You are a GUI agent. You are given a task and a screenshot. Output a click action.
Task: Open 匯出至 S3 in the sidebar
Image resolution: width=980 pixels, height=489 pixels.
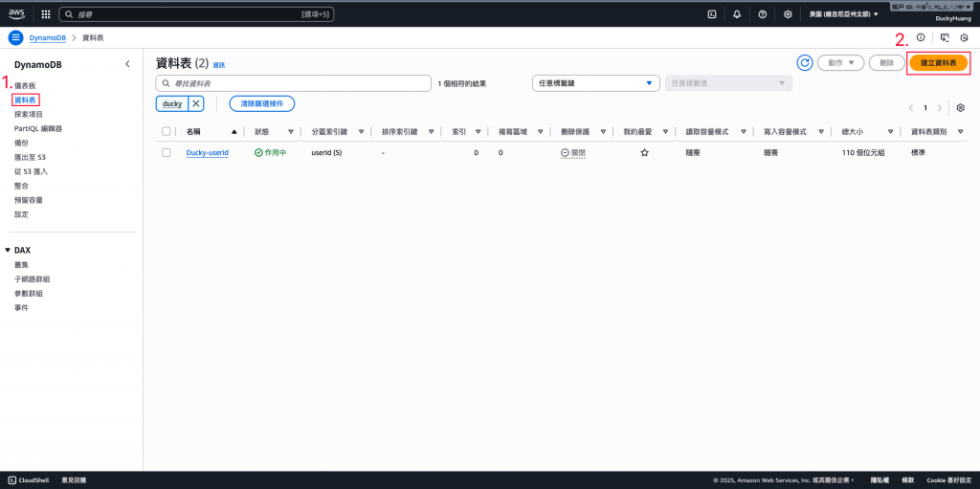coord(30,157)
